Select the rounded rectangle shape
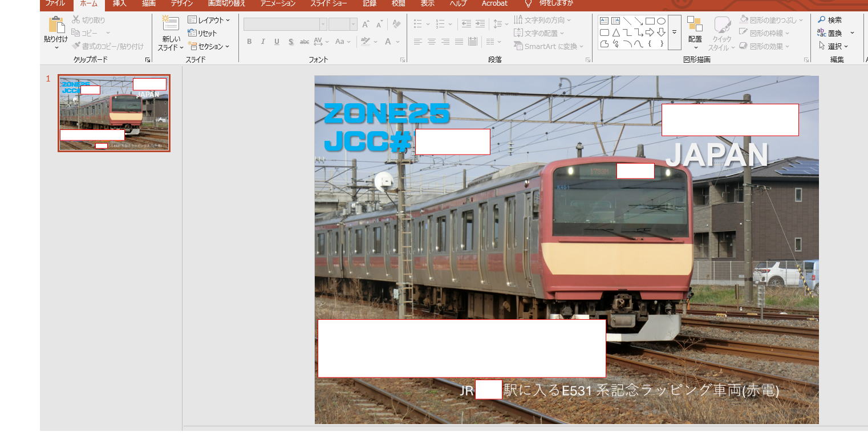The height and width of the screenshot is (440, 868). (605, 32)
